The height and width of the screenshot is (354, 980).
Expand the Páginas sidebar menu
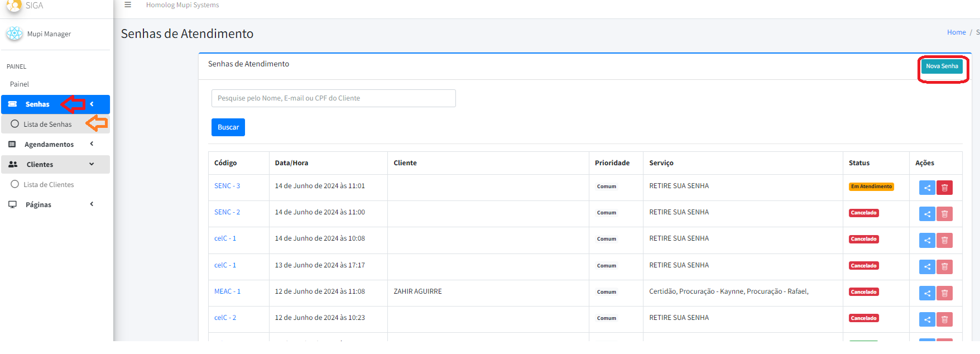point(39,204)
